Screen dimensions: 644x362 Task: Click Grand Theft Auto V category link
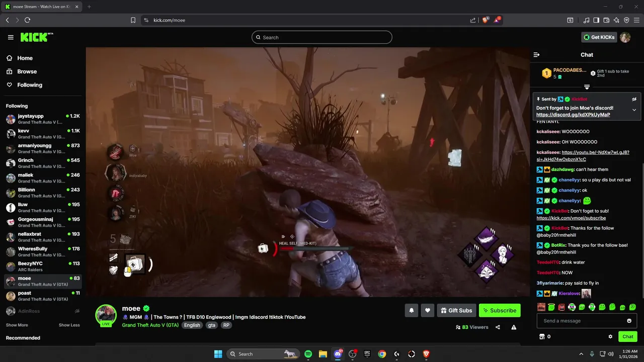[150, 325]
